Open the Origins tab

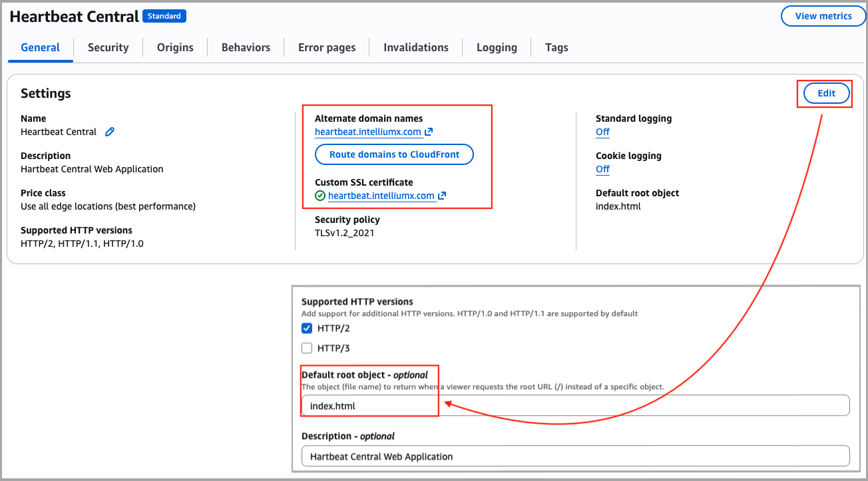pyautogui.click(x=175, y=47)
